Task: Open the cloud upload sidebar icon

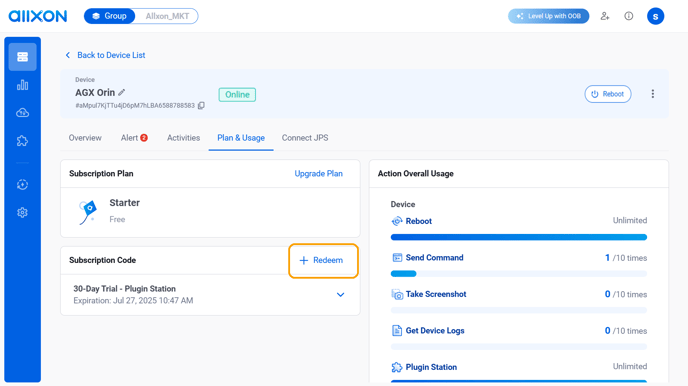Action: coord(22,113)
